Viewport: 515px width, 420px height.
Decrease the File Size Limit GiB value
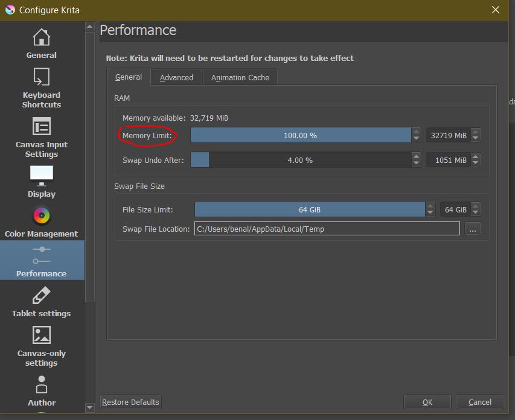[x=476, y=213]
